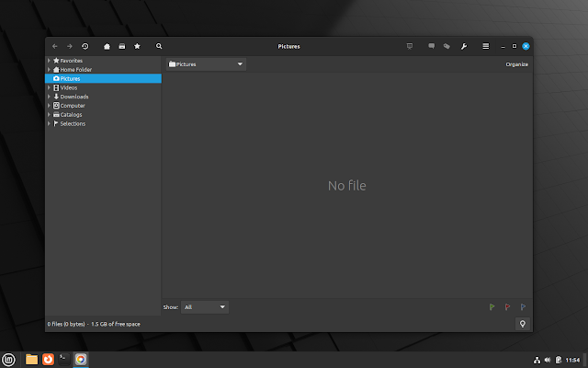Go back using the back arrow
Screen dimensions: 588x368
click(55, 46)
